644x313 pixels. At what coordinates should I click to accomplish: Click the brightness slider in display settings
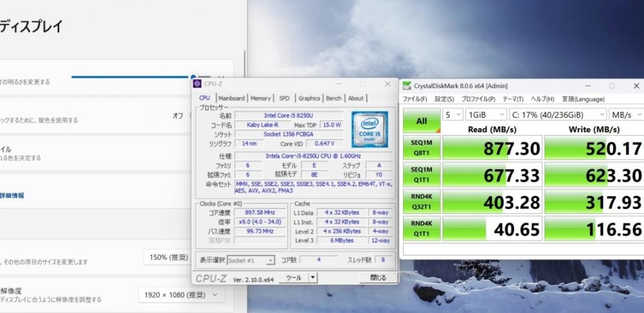(x=140, y=77)
